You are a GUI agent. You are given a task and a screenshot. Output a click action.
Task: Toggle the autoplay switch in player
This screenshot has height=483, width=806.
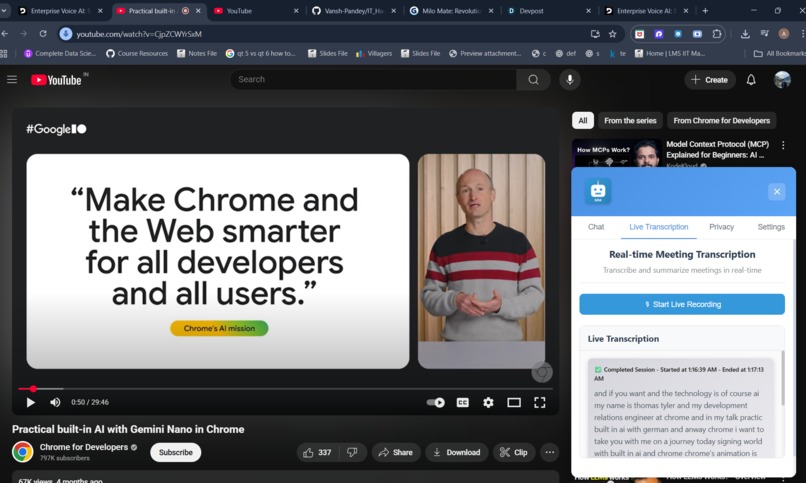[436, 402]
